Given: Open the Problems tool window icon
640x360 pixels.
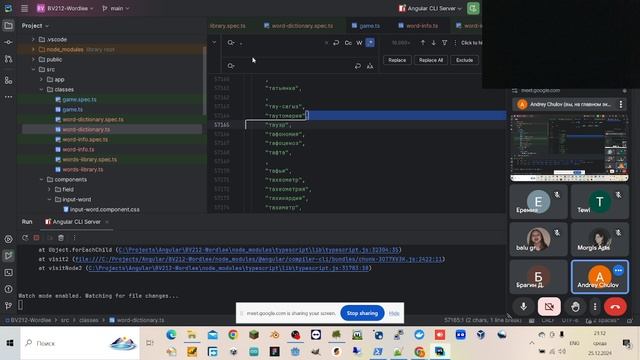Looking at the screenshot, I should click(8, 289).
